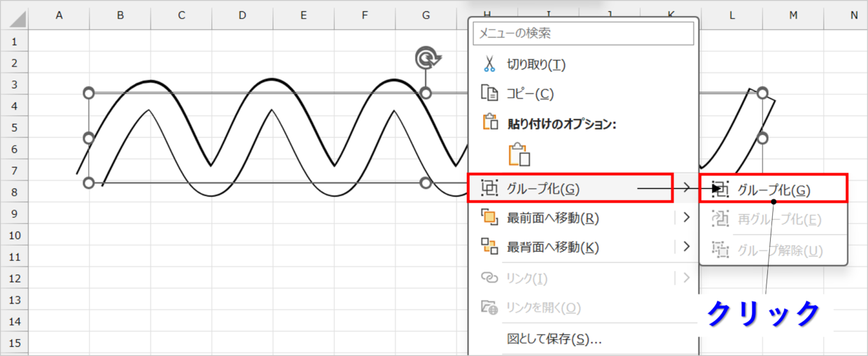Viewport: 868px width, 356px height.
Task: Select row 15 header
Action: pyautogui.click(x=15, y=343)
